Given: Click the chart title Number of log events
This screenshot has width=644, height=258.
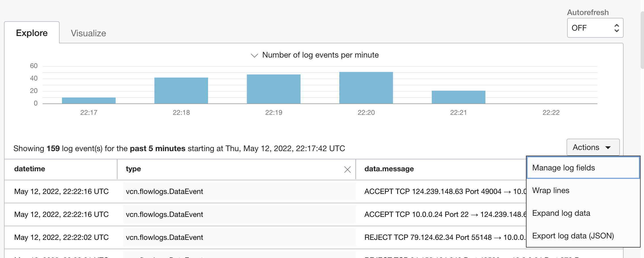Looking at the screenshot, I should tap(320, 55).
